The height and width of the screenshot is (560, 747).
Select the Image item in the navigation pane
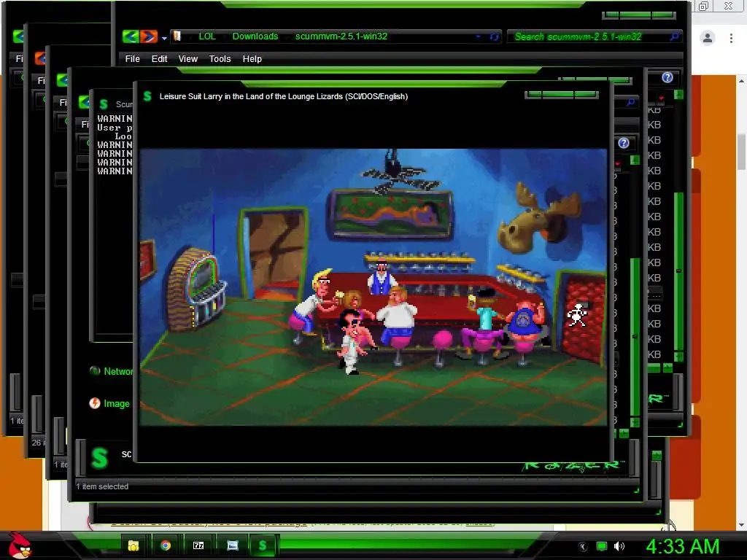[x=109, y=403]
